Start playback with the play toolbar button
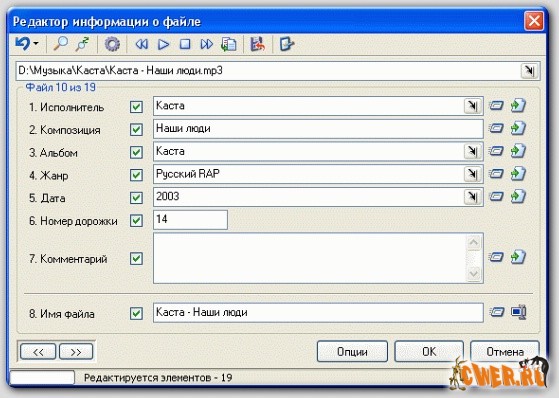 (x=163, y=44)
